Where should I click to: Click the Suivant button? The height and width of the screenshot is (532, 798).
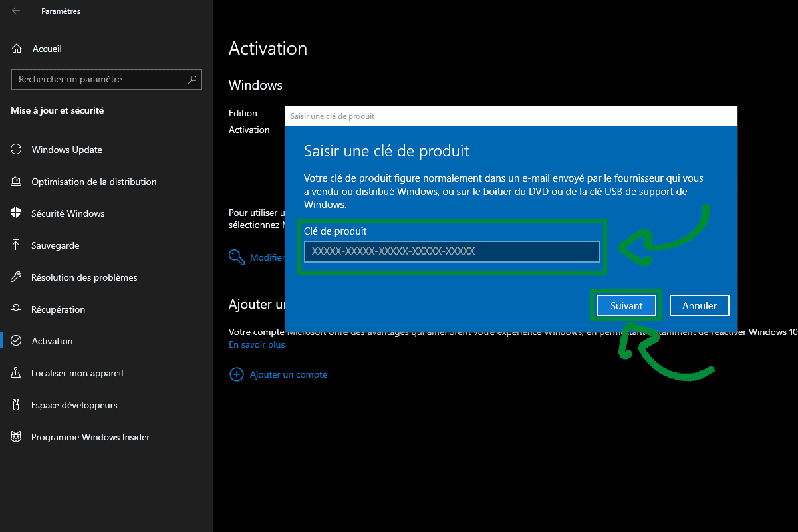click(x=626, y=305)
